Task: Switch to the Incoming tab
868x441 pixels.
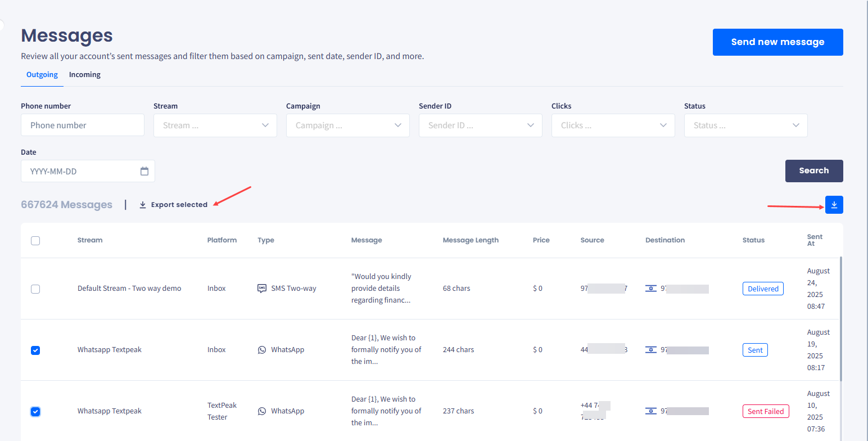Action: click(84, 74)
